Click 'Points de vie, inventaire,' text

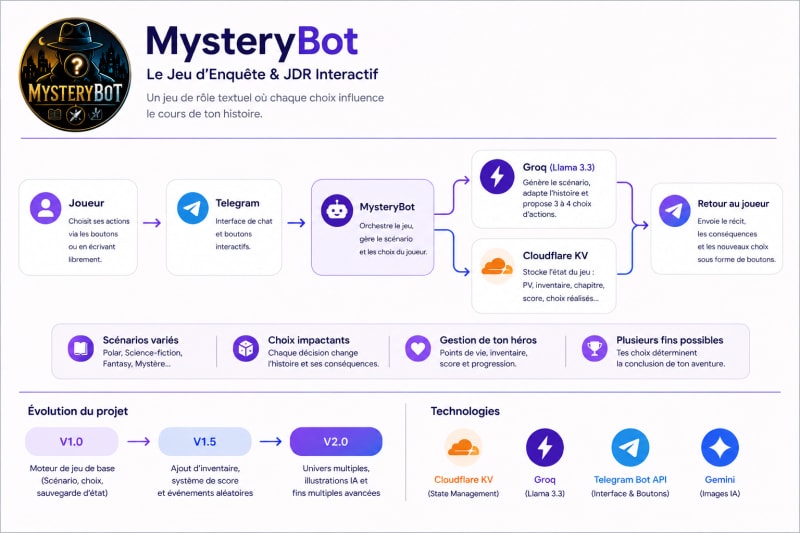(x=484, y=353)
